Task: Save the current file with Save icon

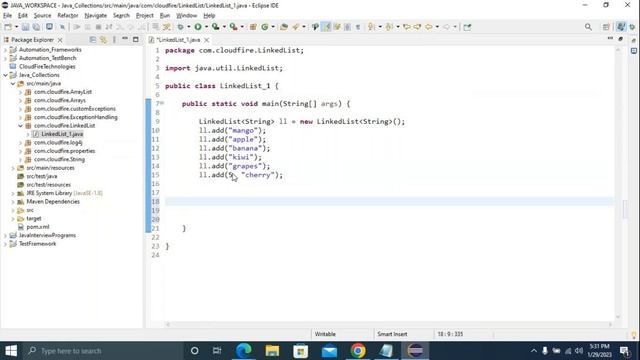Action: tap(25, 27)
